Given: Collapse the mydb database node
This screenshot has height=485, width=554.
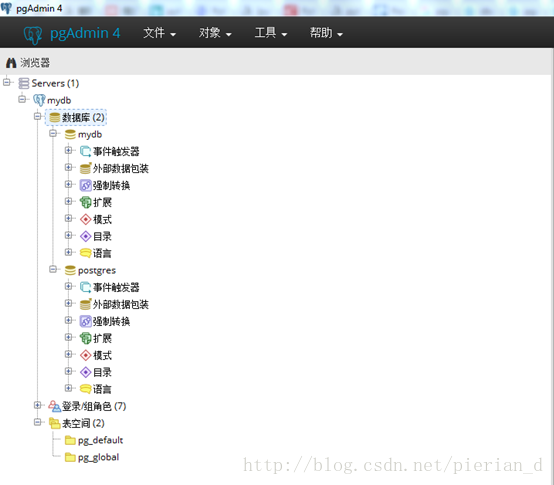Looking at the screenshot, I should tap(53, 133).
